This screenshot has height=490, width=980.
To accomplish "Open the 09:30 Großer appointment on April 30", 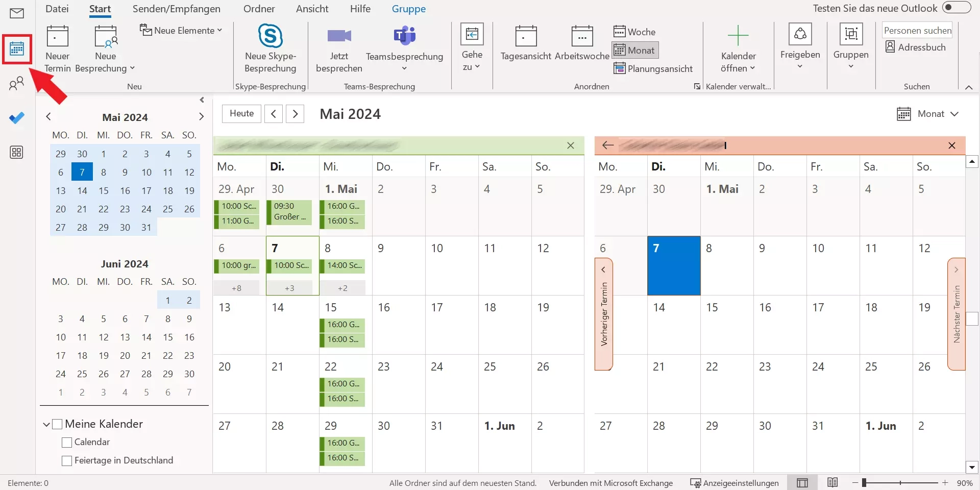I will coord(290,212).
